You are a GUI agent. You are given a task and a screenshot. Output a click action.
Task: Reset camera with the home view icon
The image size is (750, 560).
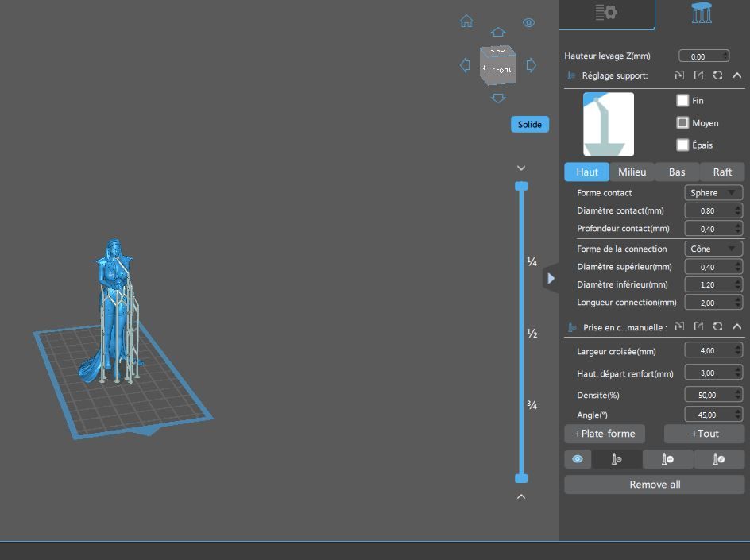(x=466, y=21)
